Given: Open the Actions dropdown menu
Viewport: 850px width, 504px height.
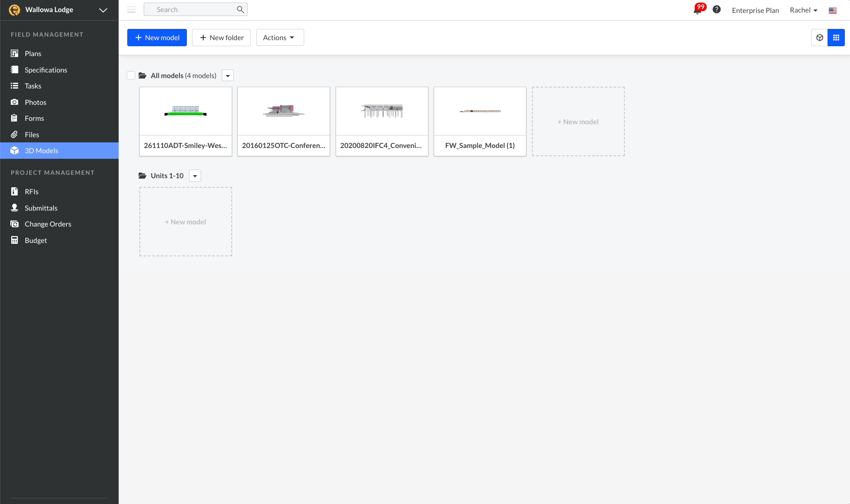Looking at the screenshot, I should [280, 37].
